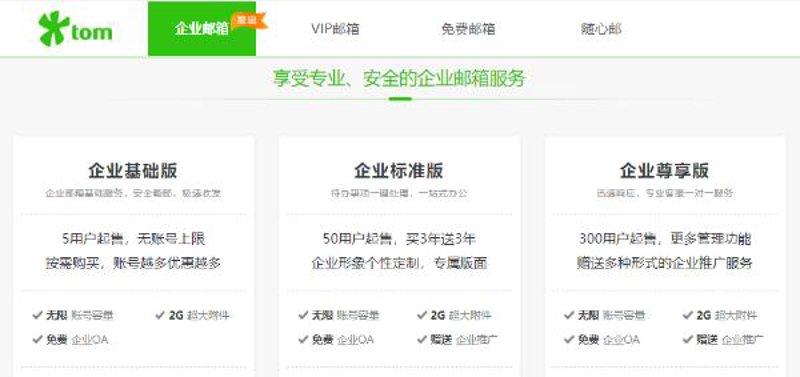The width and height of the screenshot is (800, 377).
Task: Click 超大附件 label in 企业尊享版 card
Action: [736, 316]
